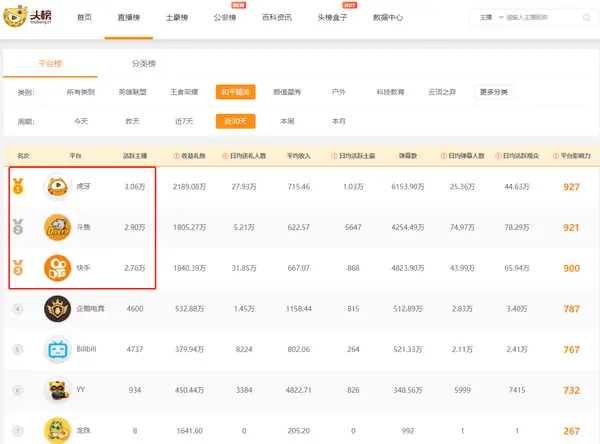Screen dimensions: 600x444
Task: Open the 斗鱼 platform logo
Action: point(57,227)
